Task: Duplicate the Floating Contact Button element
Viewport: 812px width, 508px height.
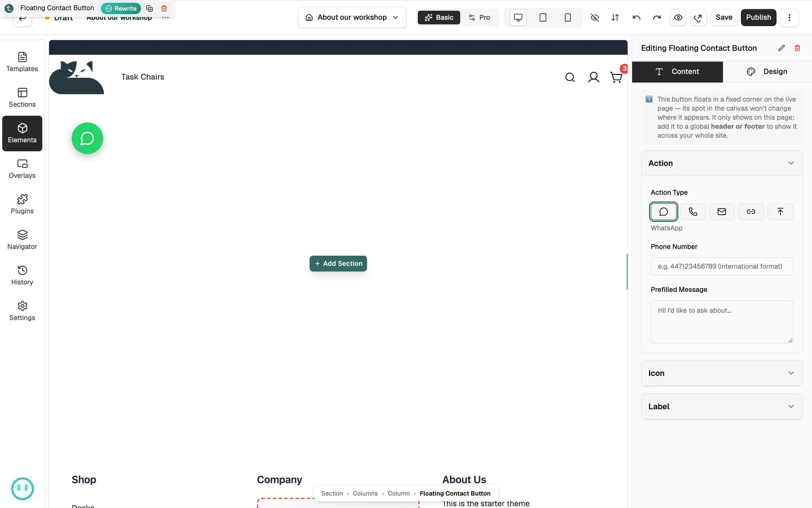Action: coord(149,9)
